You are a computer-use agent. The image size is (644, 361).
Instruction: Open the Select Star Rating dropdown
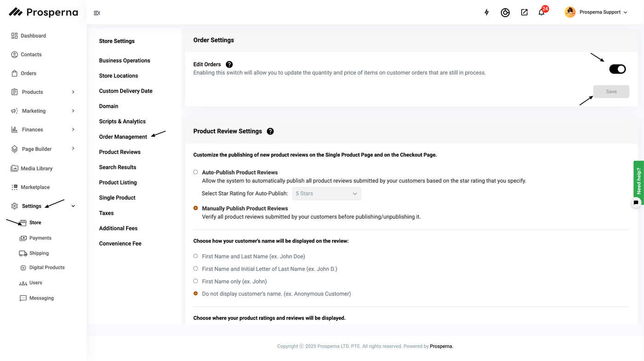pyautogui.click(x=327, y=193)
